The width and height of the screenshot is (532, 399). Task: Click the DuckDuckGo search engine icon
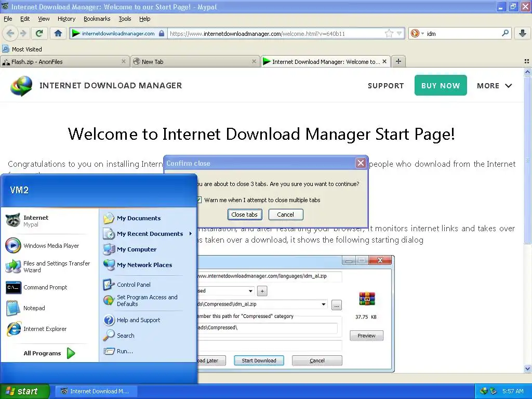414,33
